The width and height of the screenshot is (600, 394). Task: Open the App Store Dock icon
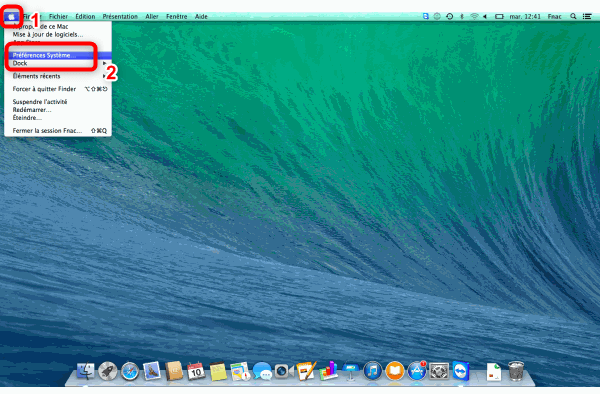pyautogui.click(x=416, y=371)
